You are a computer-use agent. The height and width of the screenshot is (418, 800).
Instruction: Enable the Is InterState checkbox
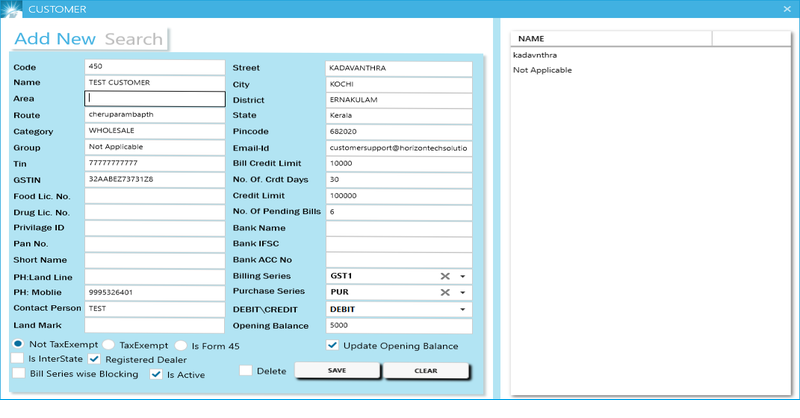[x=17, y=358]
